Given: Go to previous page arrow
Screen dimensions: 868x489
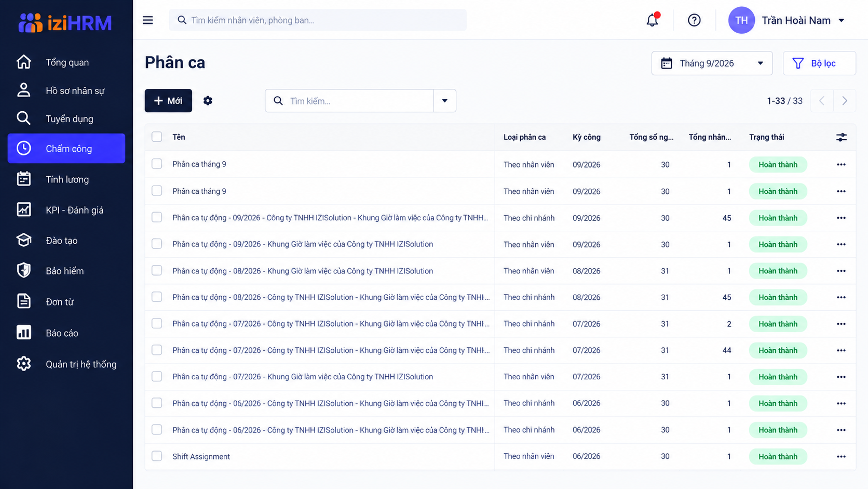Looking at the screenshot, I should pyautogui.click(x=822, y=101).
